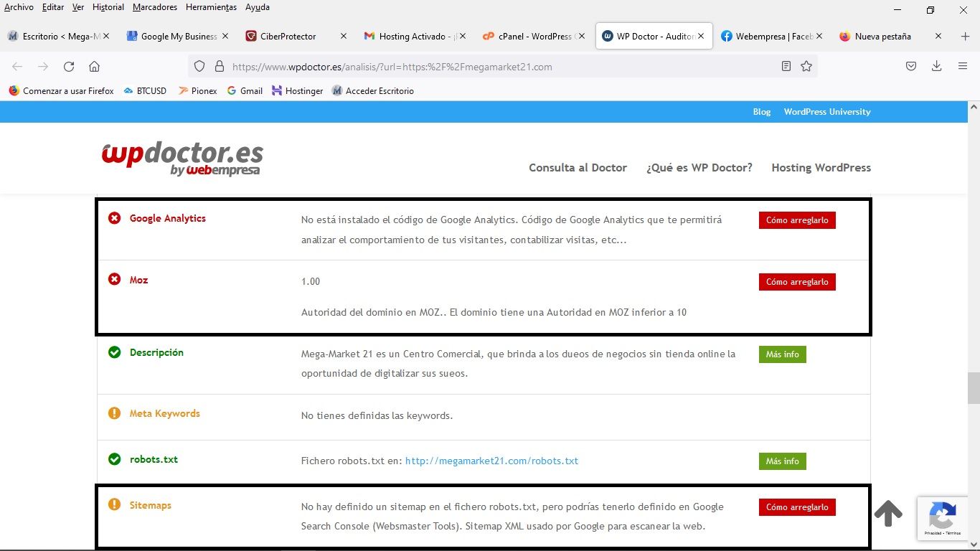Open the Pocket save icon
The height and width of the screenshot is (551, 980).
(x=911, y=67)
